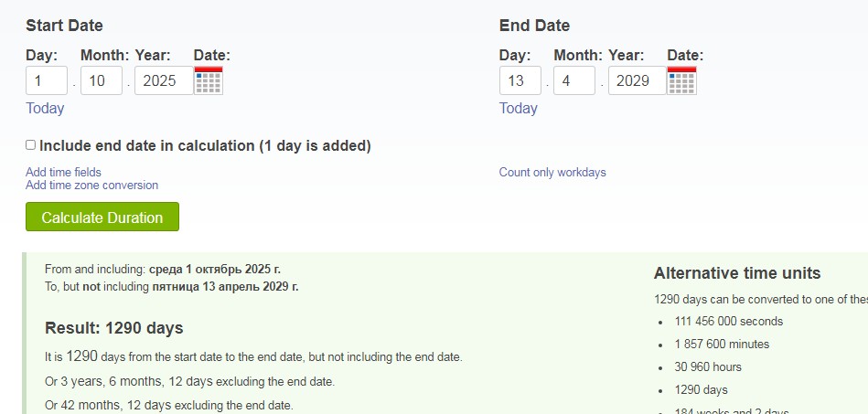Focus the End Date Month field
Viewport: 868px width, 414px height.
point(574,80)
